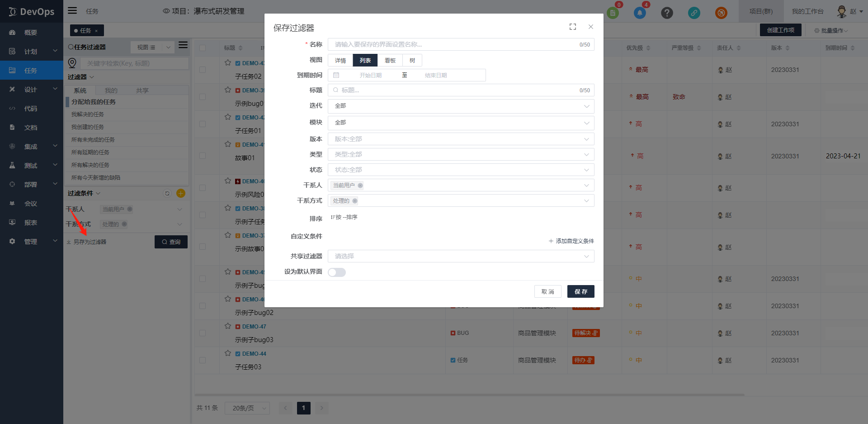Select the 看板 view tab
Image resolution: width=868 pixels, height=424 pixels.
coord(390,60)
